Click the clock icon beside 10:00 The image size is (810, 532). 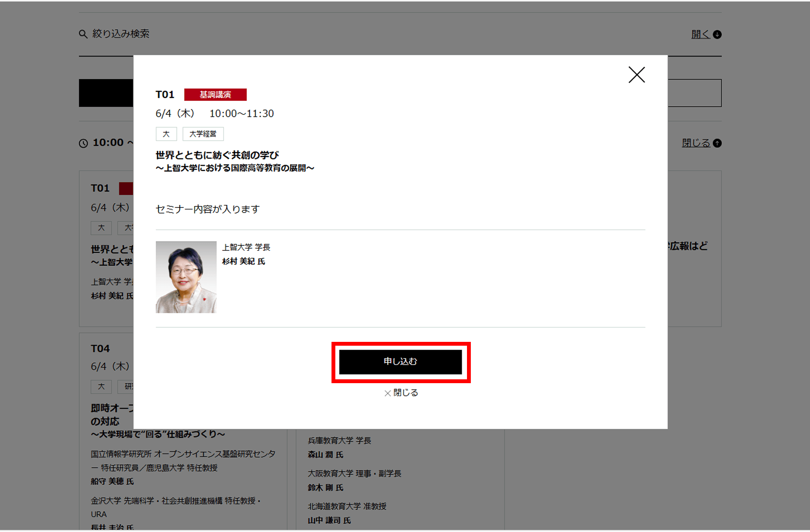[x=84, y=143]
